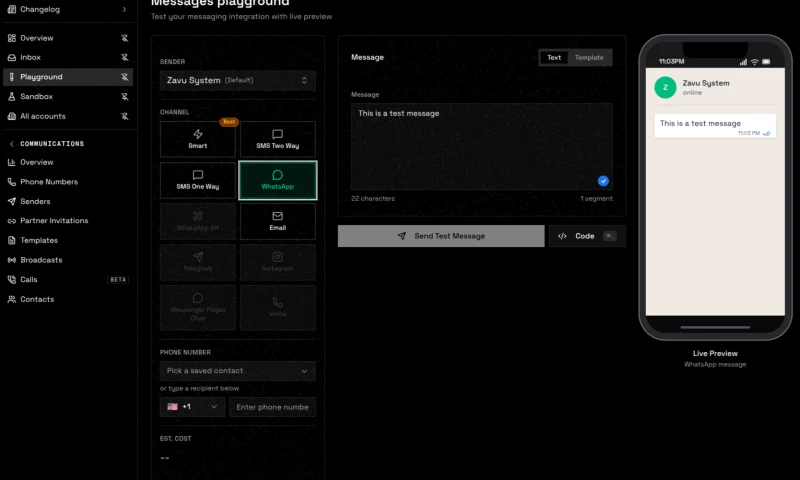Click the Inbox tray icon
This screenshot has height=480, width=800.
12,57
